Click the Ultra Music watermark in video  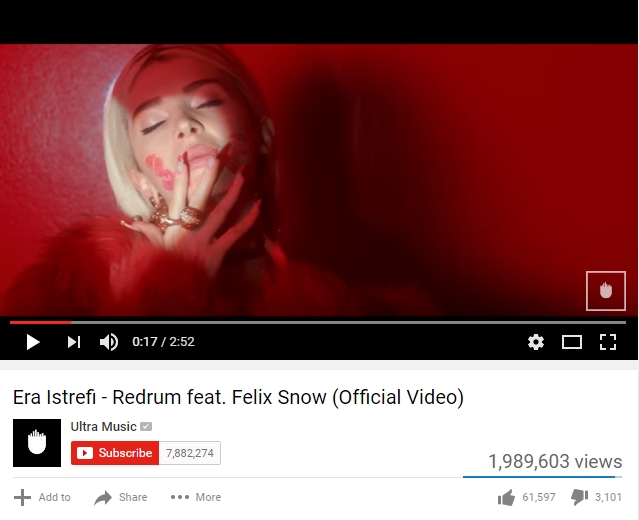point(606,291)
